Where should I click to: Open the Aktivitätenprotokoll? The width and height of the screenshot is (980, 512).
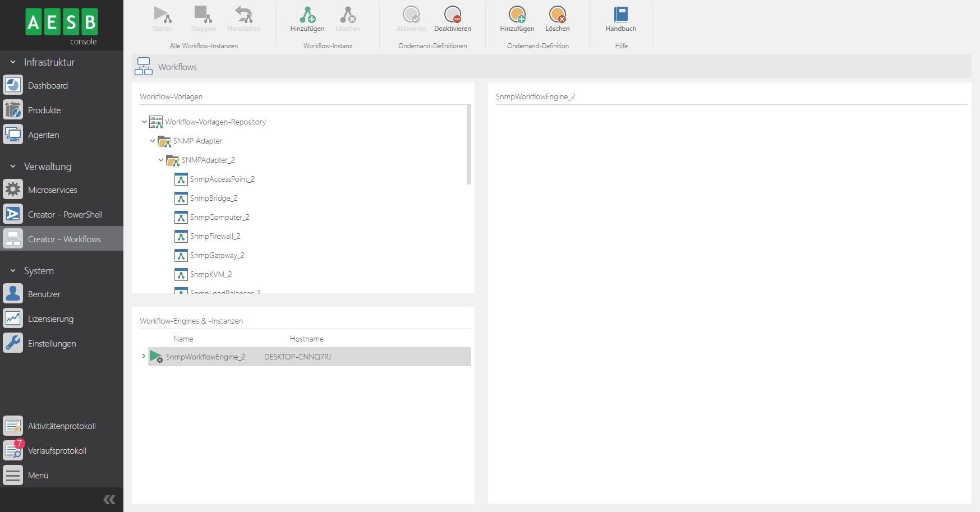click(x=61, y=426)
